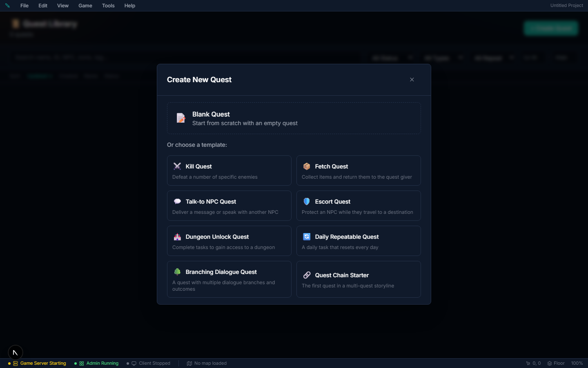Select the Fetch Quest template
588x368 pixels.
359,171
